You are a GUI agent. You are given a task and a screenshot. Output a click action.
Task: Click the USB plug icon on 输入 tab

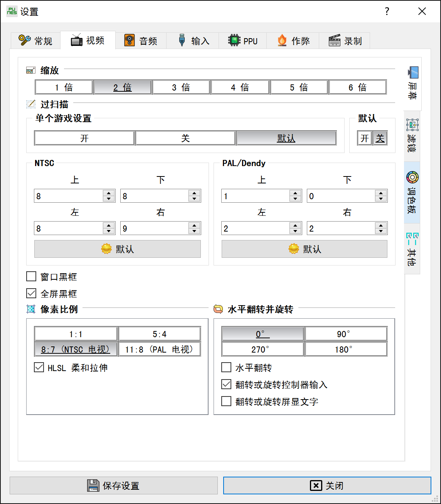coord(182,40)
